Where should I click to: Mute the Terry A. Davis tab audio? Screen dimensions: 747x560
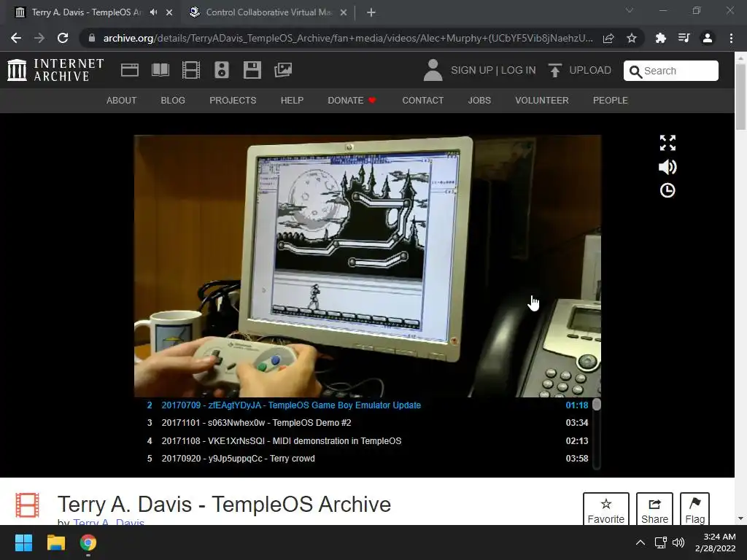click(153, 12)
